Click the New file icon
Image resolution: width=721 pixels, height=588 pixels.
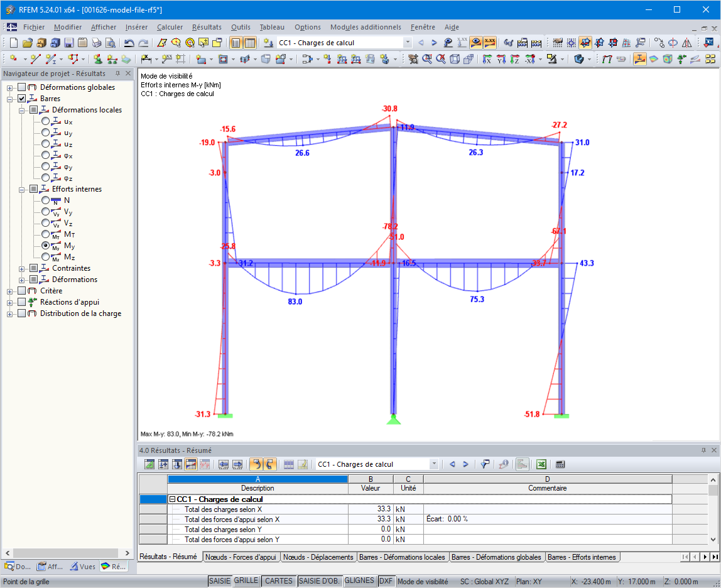(x=14, y=43)
